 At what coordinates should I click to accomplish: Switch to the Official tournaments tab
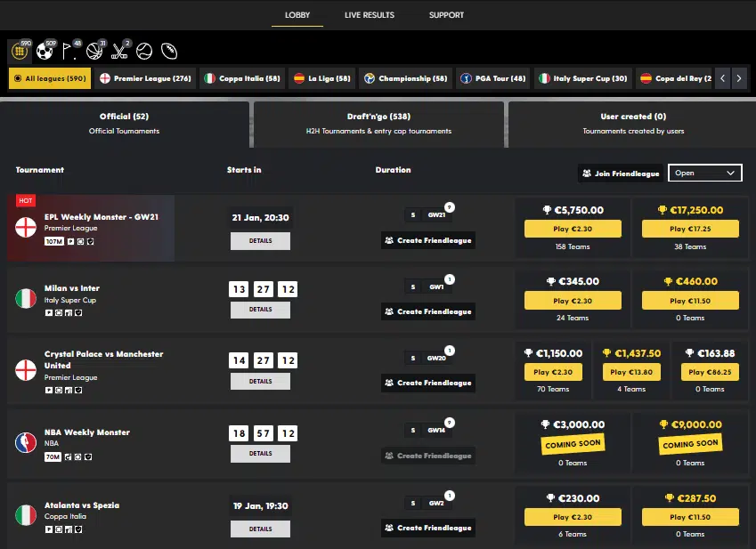125,122
